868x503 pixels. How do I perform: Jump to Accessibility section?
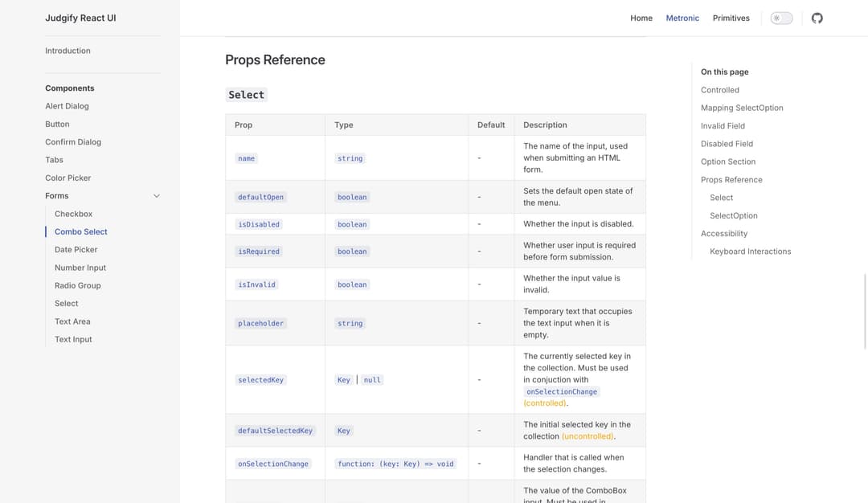[x=724, y=234]
